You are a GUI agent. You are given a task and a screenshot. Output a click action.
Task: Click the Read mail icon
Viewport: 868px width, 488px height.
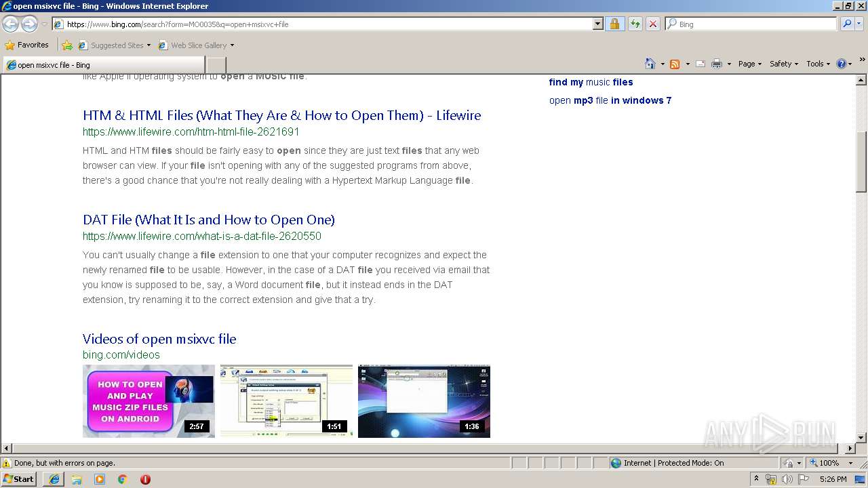[x=701, y=64]
